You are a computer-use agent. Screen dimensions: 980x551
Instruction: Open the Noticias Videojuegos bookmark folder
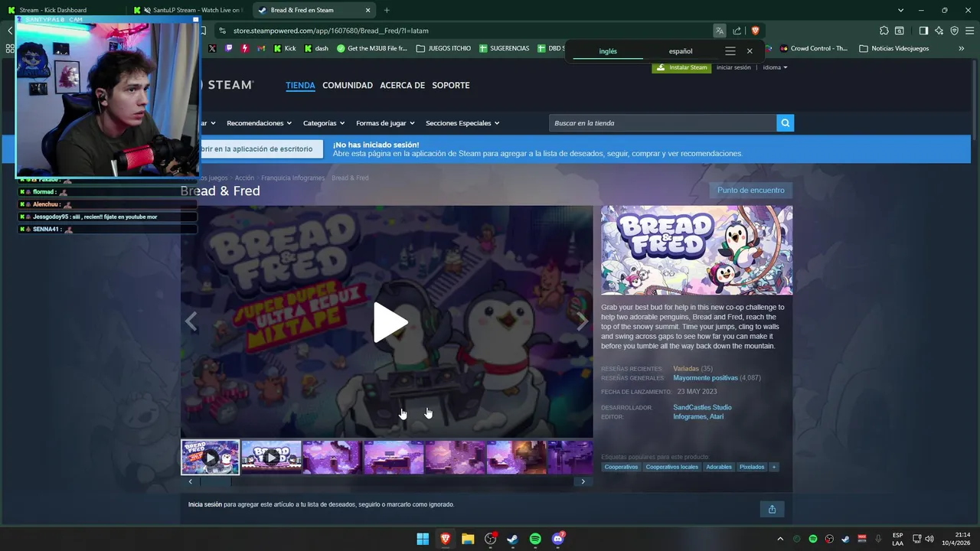(894, 48)
